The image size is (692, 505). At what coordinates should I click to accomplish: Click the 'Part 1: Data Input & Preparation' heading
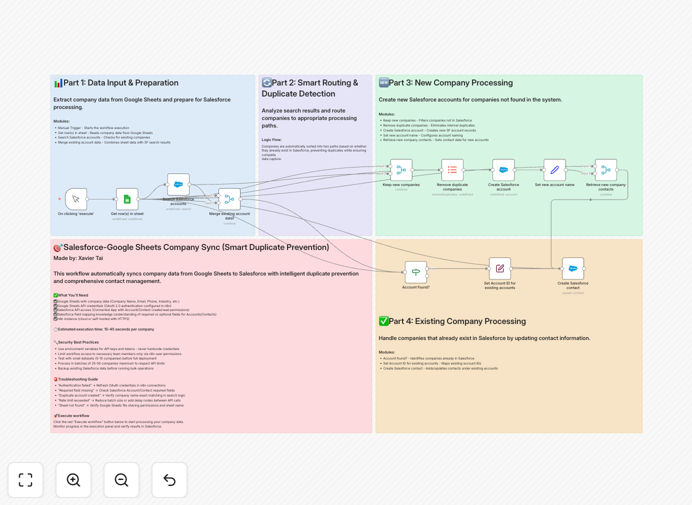tap(116, 83)
